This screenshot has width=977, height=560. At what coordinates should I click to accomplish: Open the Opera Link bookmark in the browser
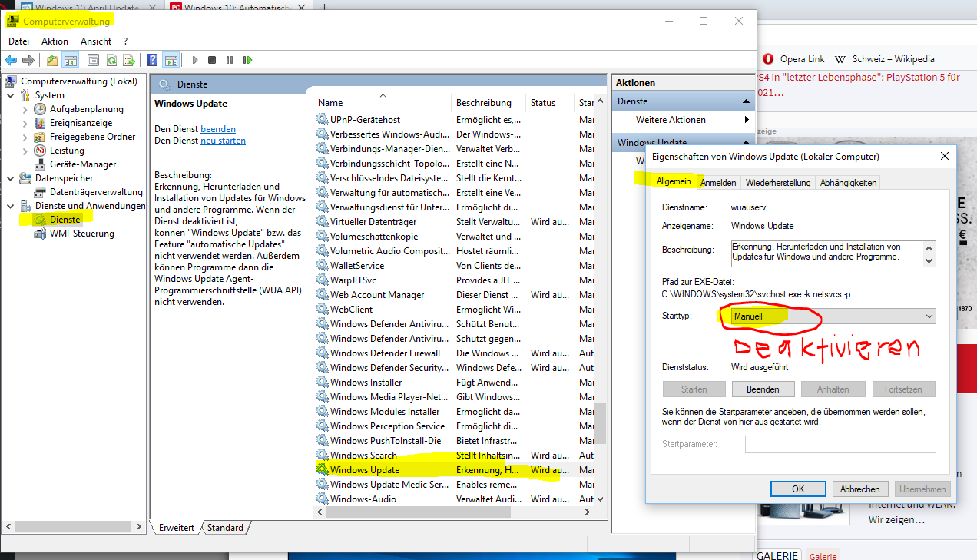point(794,59)
